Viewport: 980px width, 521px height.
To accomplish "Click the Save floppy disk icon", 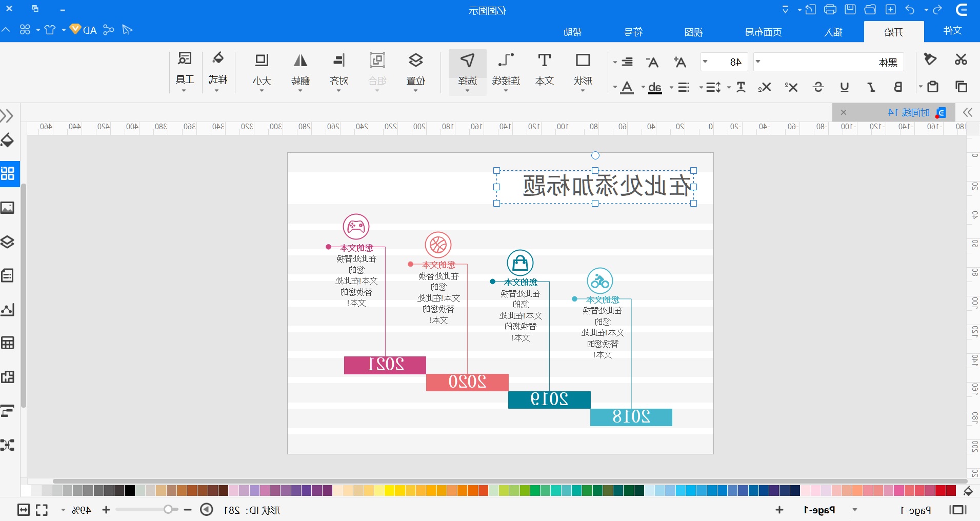I will pos(850,9).
